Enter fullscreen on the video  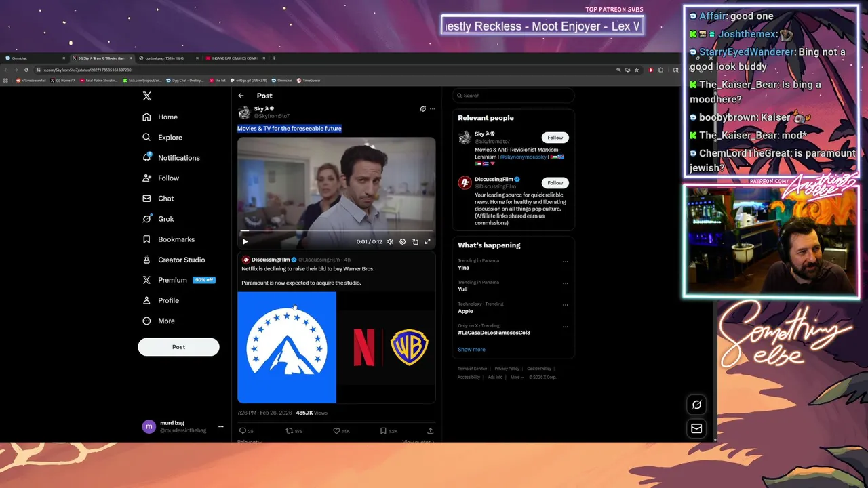point(427,241)
